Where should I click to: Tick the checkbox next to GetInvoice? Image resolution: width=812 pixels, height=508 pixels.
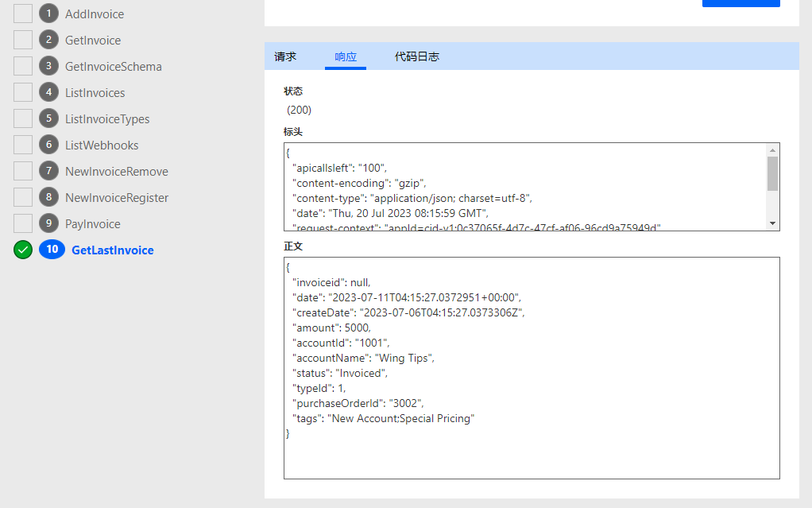(x=23, y=40)
